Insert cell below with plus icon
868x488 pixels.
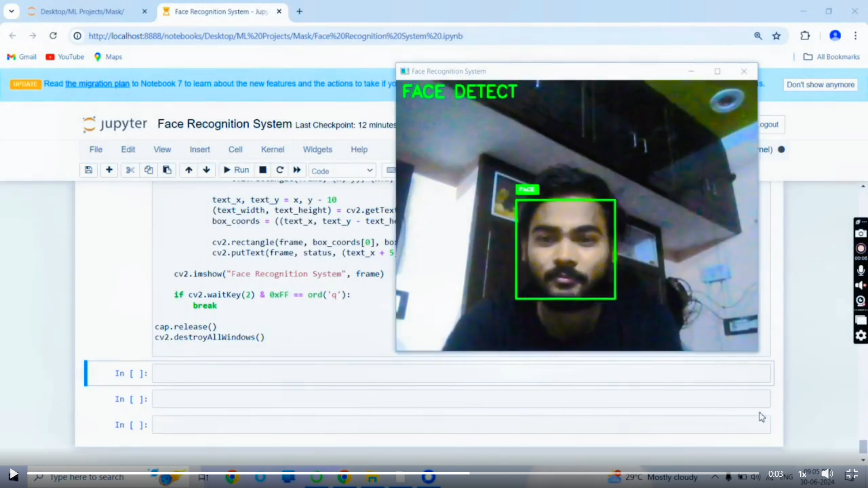[109, 170]
